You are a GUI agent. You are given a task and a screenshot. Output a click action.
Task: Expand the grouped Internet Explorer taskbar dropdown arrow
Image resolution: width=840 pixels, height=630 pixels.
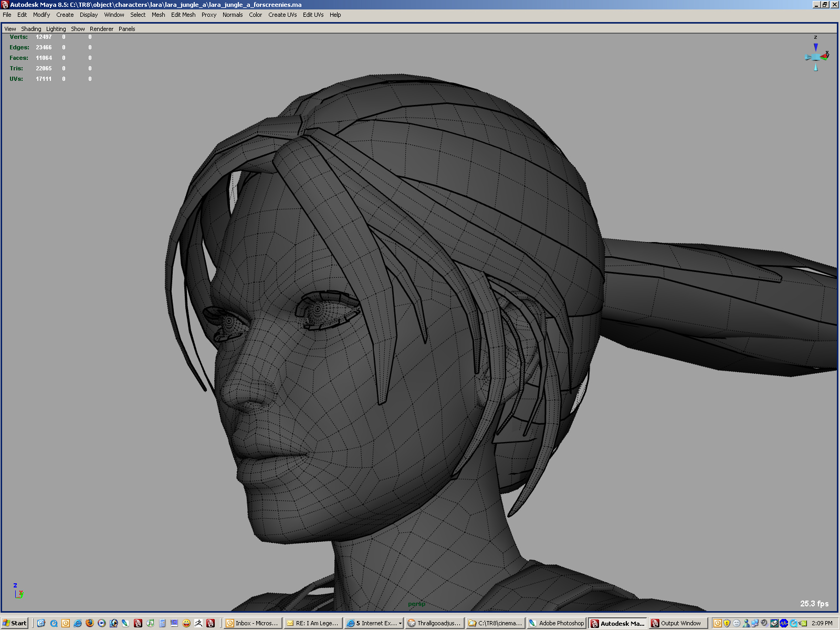(401, 623)
